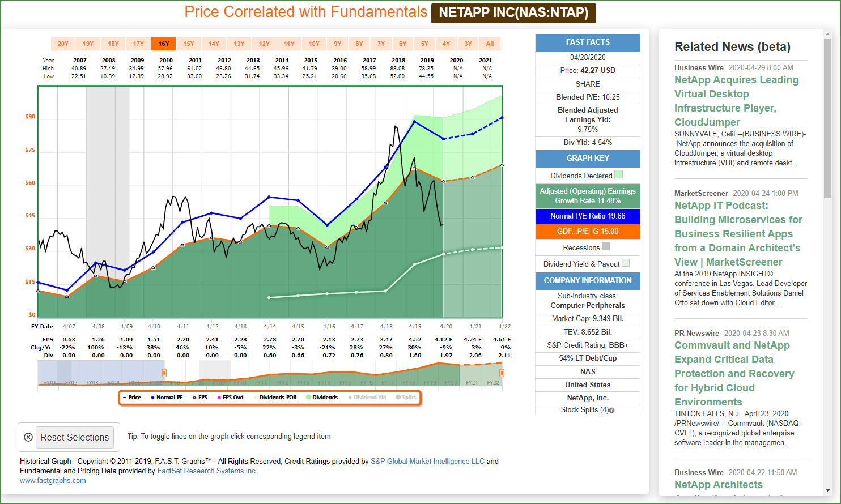This screenshot has width=841, height=504.
Task: Click the 54% LT Debt/Cap row
Action: [x=588, y=358]
